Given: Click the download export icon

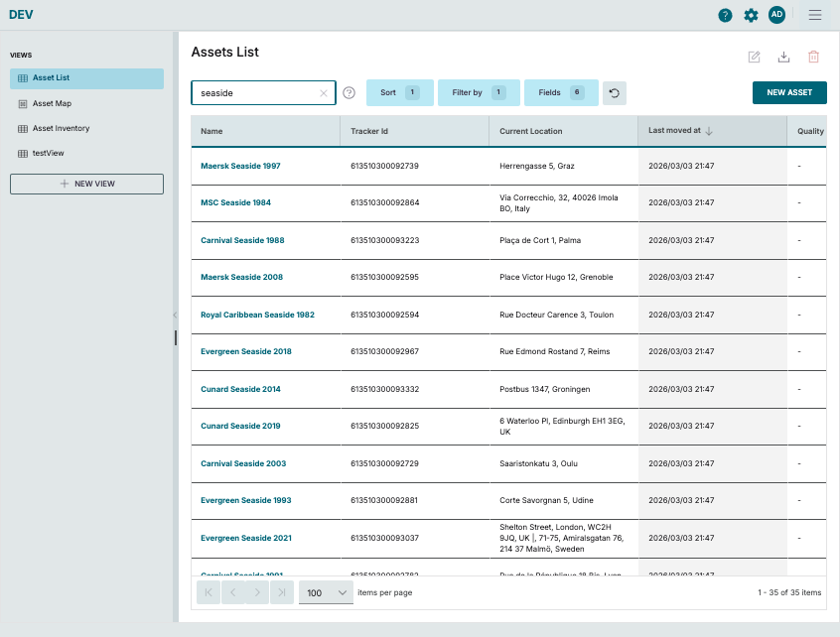Looking at the screenshot, I should pyautogui.click(x=783, y=57).
